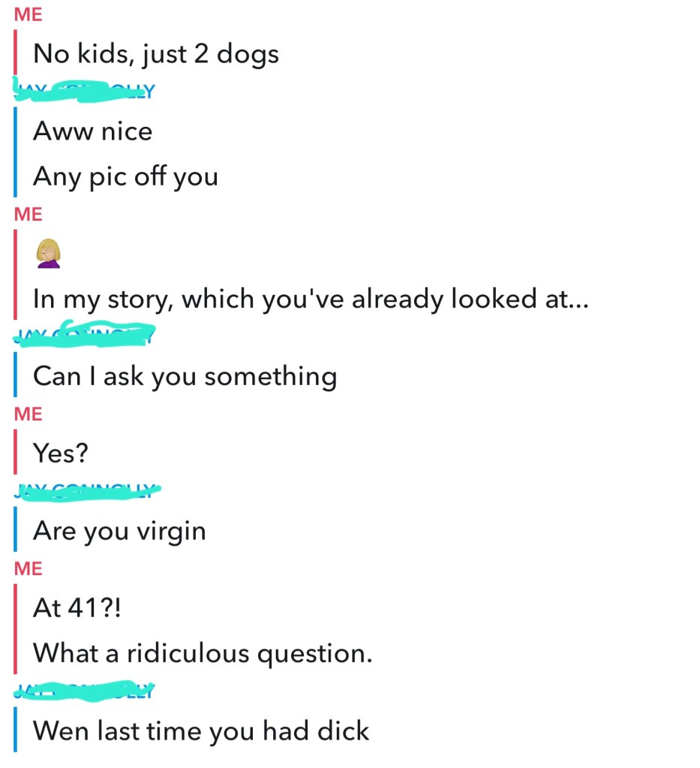
Task: Tap the scribbled-out sender name above "Aww nice"
Action: coord(84,92)
